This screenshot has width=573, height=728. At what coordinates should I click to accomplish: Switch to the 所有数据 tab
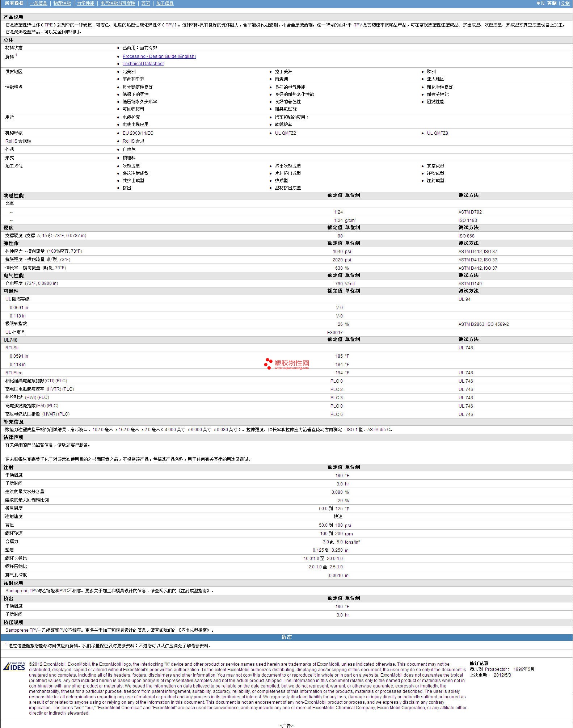coord(14,3)
